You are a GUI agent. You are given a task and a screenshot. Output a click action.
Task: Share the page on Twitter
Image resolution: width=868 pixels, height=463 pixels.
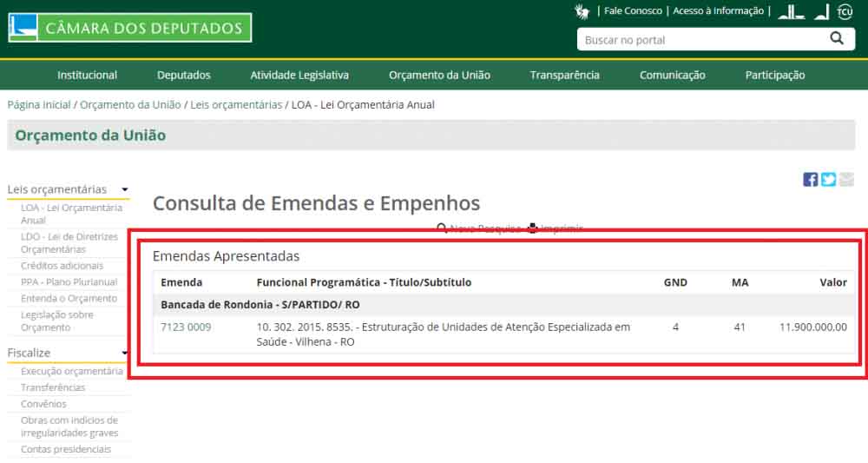[x=828, y=180]
